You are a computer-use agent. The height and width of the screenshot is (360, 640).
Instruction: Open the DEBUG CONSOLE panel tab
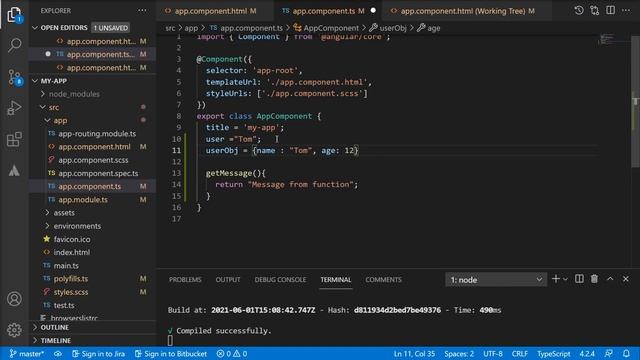tap(280, 280)
